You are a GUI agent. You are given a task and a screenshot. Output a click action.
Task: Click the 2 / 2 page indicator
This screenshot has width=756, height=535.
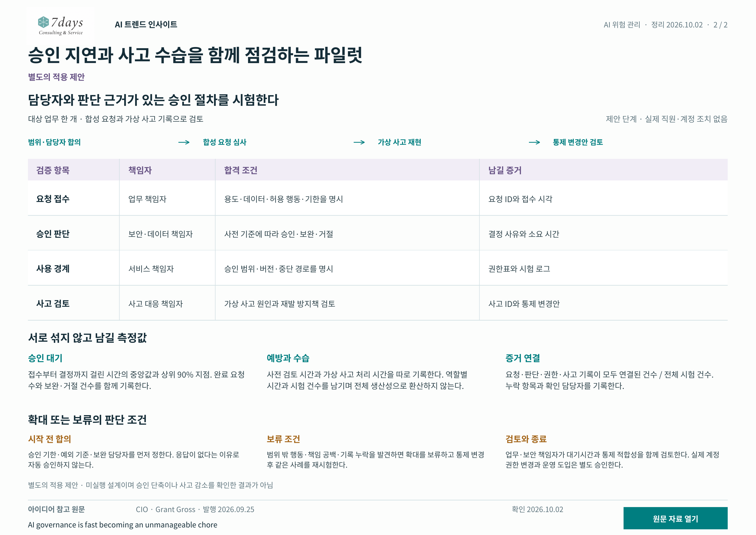coord(720,25)
